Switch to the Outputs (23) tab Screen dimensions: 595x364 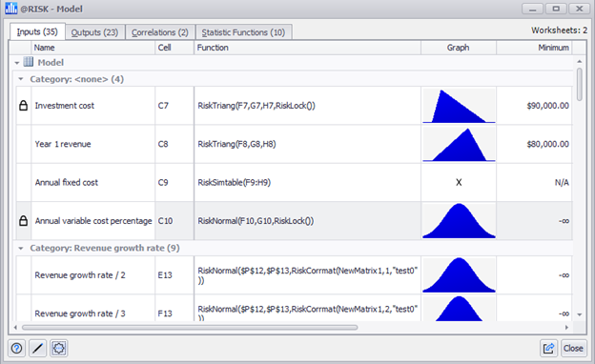94,32
